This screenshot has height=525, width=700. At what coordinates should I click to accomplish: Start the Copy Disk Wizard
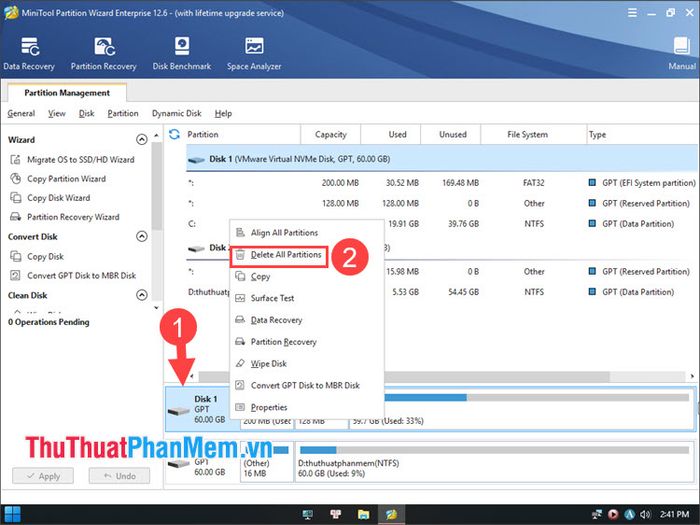tap(50, 198)
